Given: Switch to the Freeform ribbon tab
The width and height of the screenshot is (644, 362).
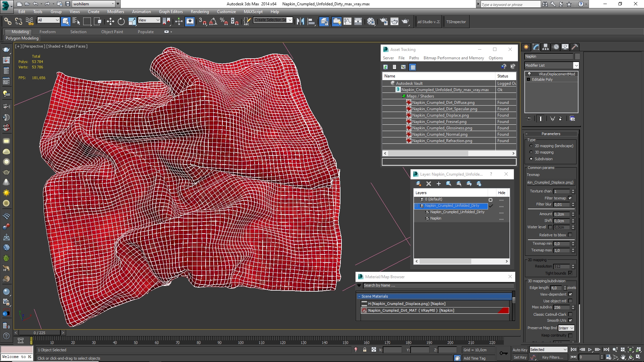Looking at the screenshot, I should point(47,32).
